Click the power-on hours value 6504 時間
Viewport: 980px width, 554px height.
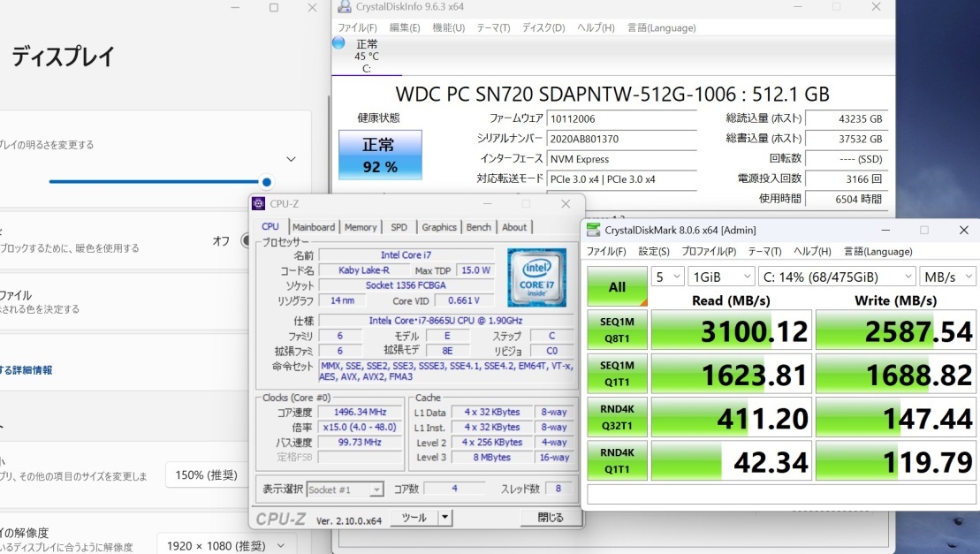(847, 199)
